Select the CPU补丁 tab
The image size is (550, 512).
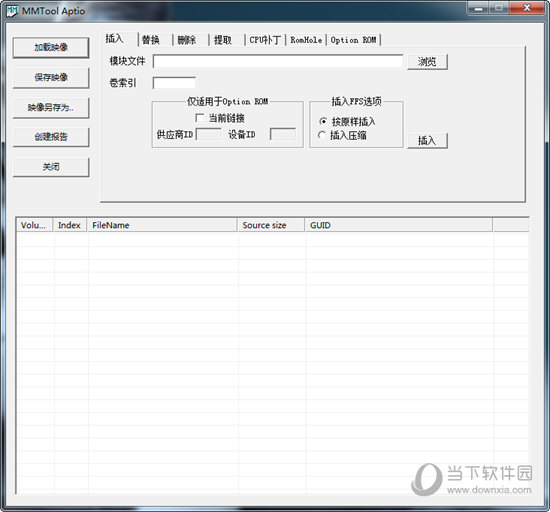[265, 40]
